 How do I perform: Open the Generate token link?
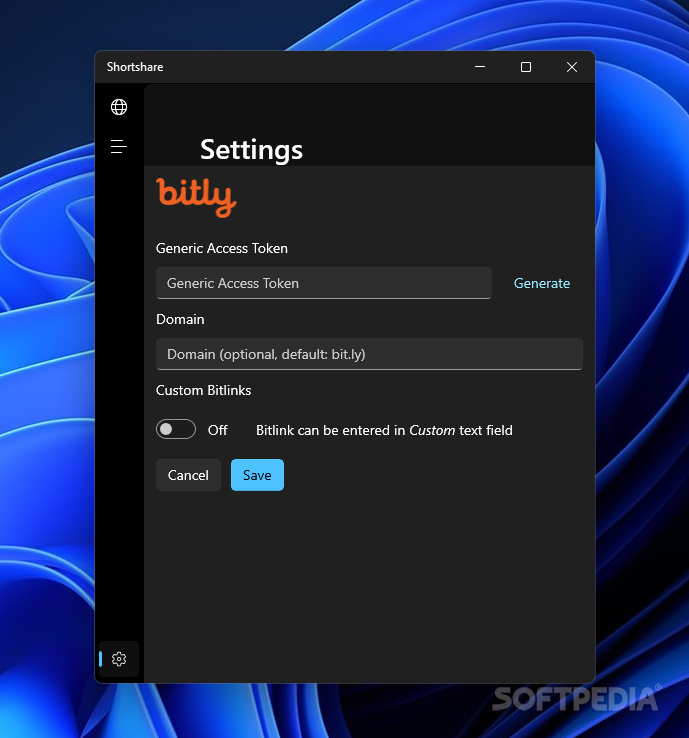pyautogui.click(x=542, y=283)
